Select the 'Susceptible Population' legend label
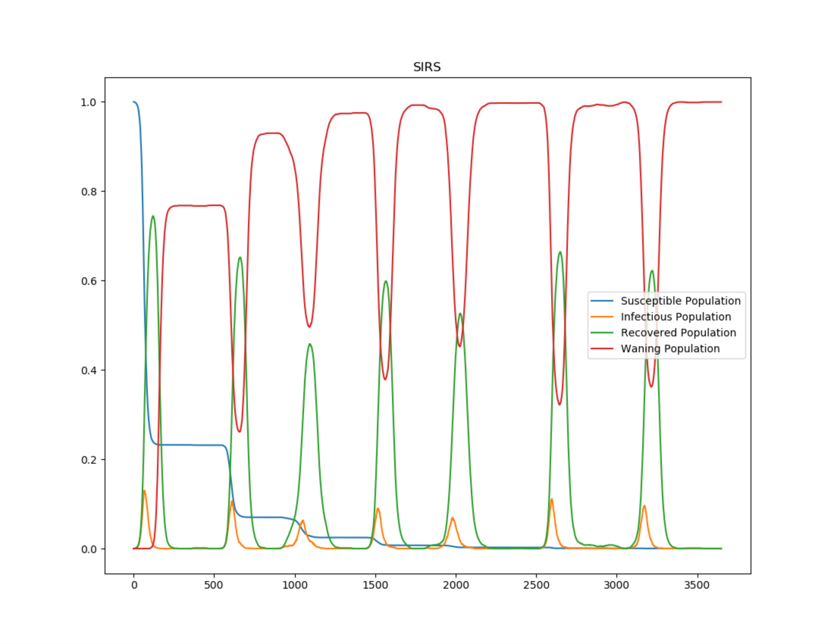The width and height of the screenshot is (834, 644). point(680,301)
